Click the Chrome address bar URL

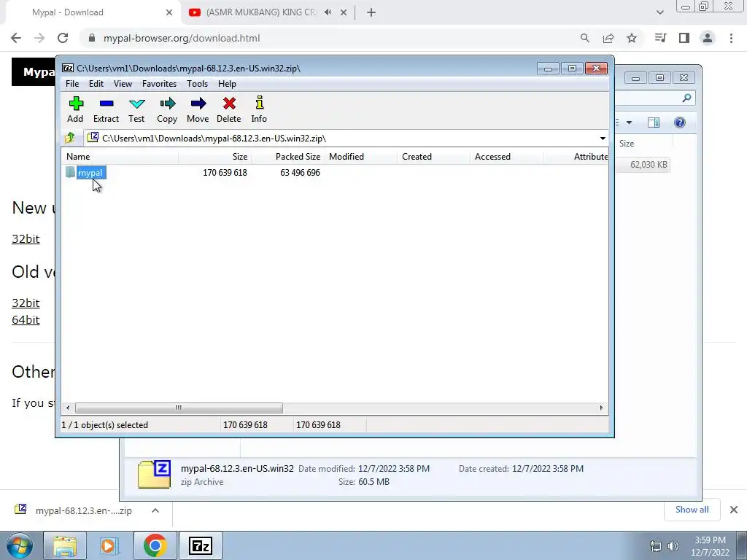[182, 38]
